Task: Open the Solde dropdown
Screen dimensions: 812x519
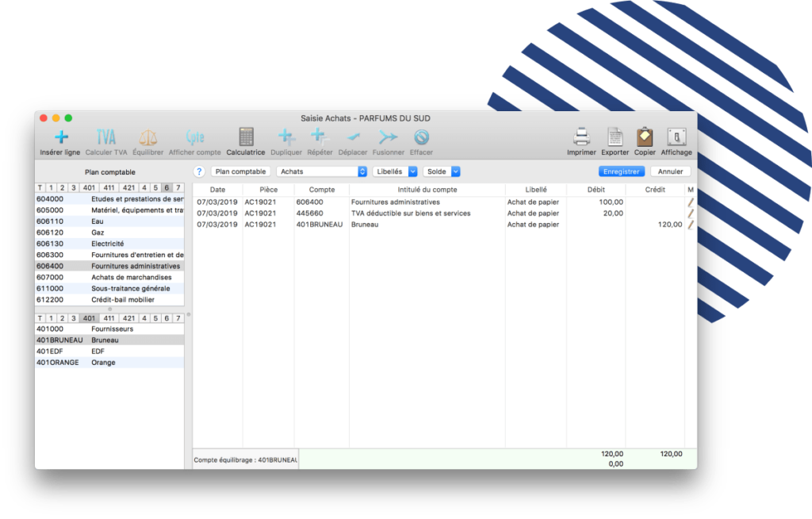Action: click(x=442, y=171)
